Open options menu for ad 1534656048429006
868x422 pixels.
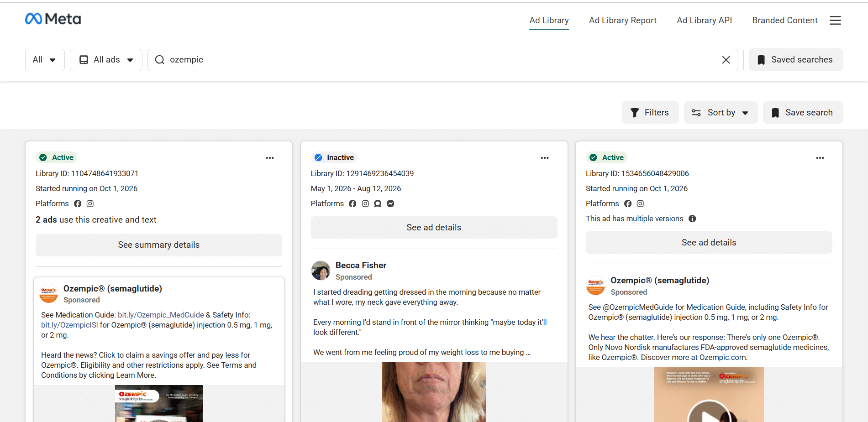[820, 158]
